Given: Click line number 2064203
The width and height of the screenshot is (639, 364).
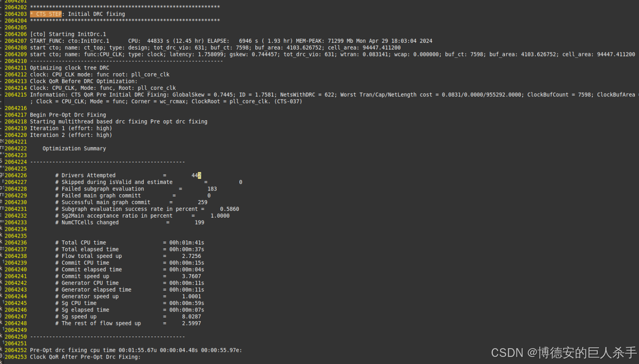Looking at the screenshot, I should point(15,14).
